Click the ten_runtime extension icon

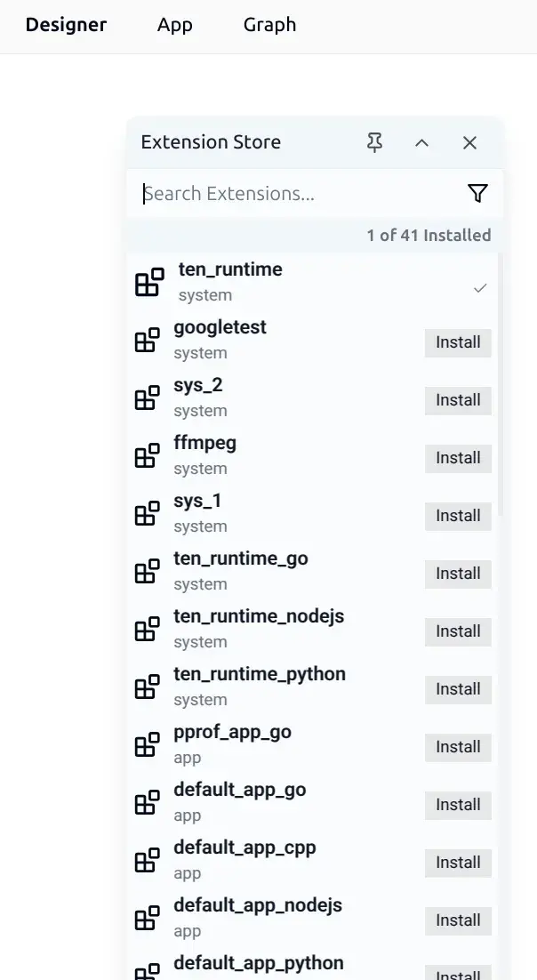tap(148, 281)
